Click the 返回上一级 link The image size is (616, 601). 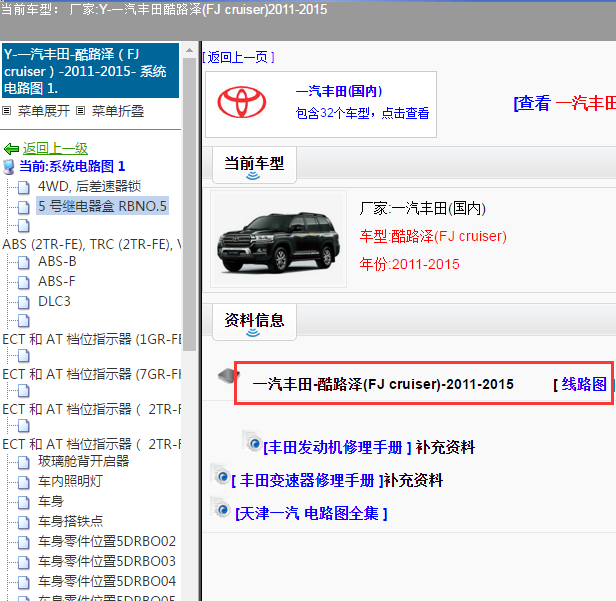(x=55, y=148)
